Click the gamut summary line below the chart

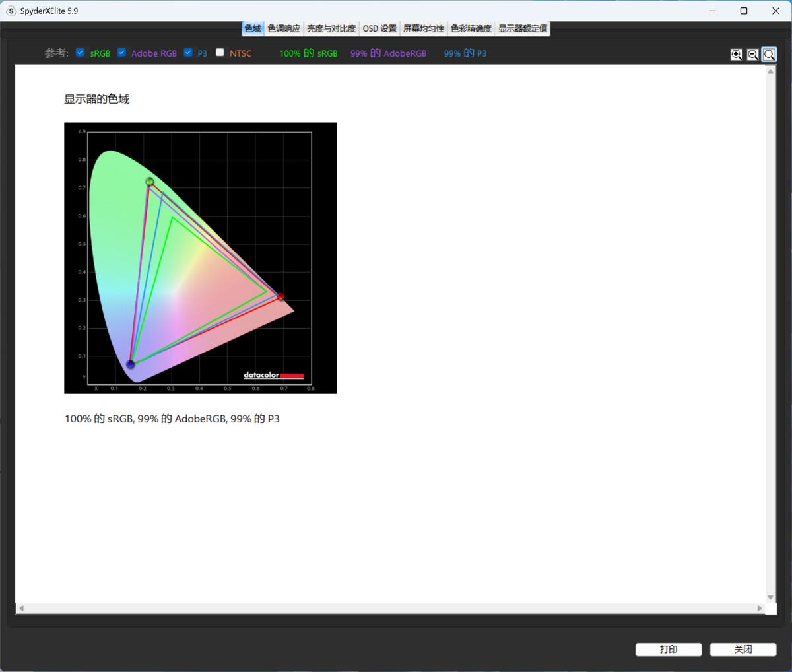click(172, 419)
